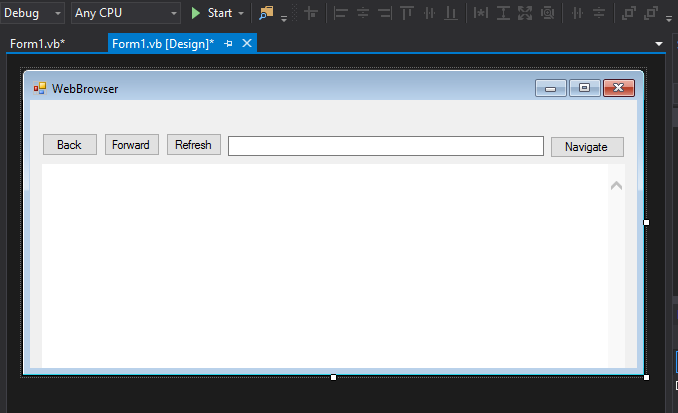Click the Start debugging button
Viewport: 678px width, 413px height.
click(x=211, y=13)
